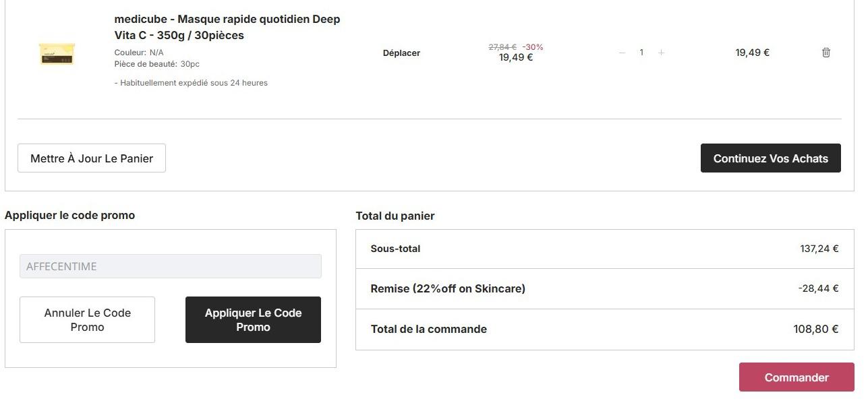
Task: Click the Remise 22%off on Skincare label
Action: (x=448, y=288)
